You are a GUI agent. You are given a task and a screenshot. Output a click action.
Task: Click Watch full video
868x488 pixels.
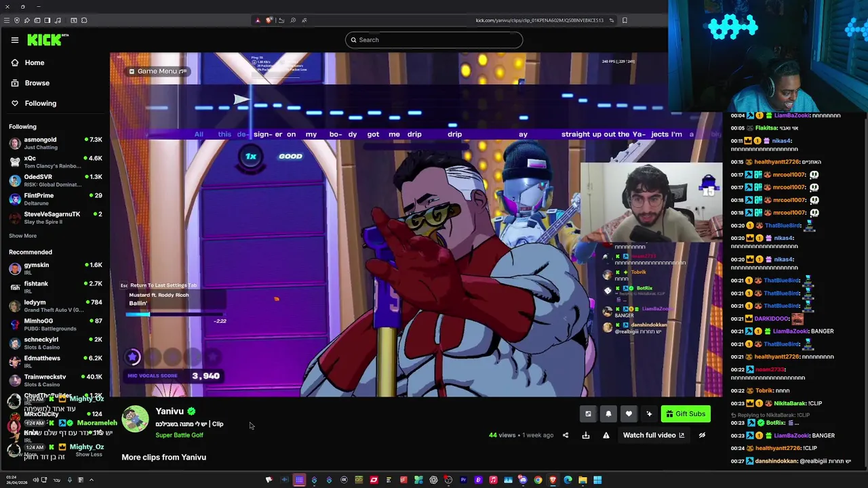pyautogui.click(x=654, y=435)
